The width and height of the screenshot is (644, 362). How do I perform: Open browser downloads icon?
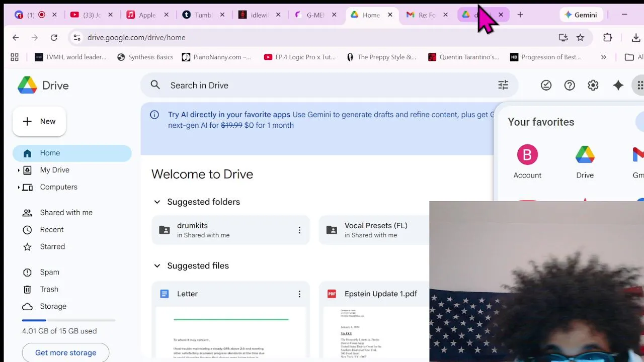pos(635,38)
